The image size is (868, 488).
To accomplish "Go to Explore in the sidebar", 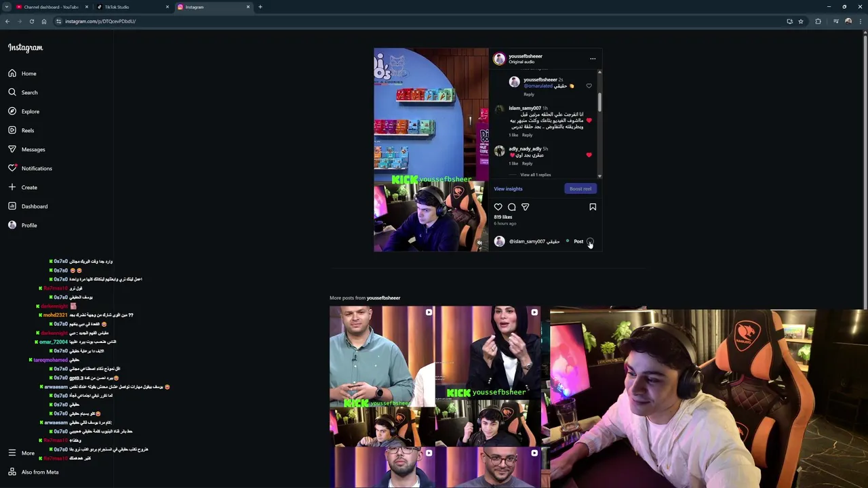I will point(24,111).
